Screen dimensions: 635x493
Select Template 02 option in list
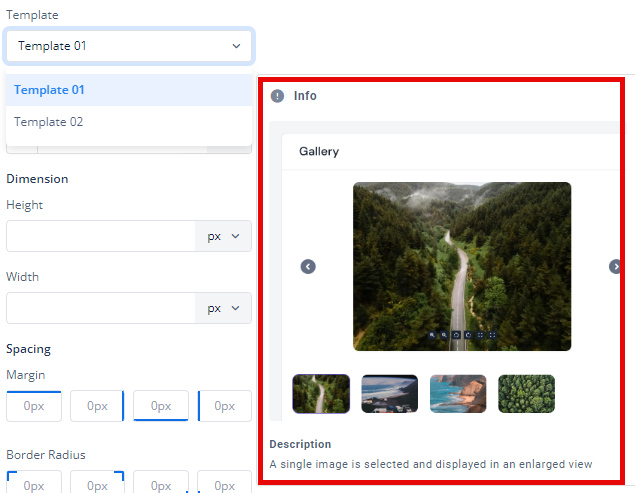click(x=129, y=122)
